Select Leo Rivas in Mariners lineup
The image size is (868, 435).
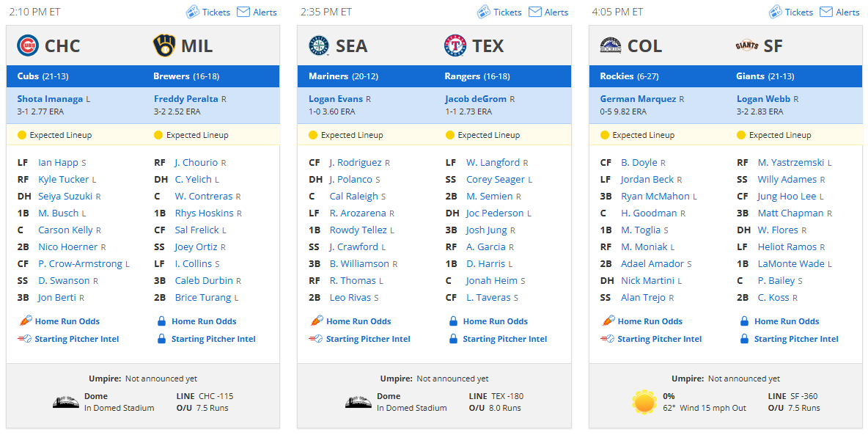350,298
